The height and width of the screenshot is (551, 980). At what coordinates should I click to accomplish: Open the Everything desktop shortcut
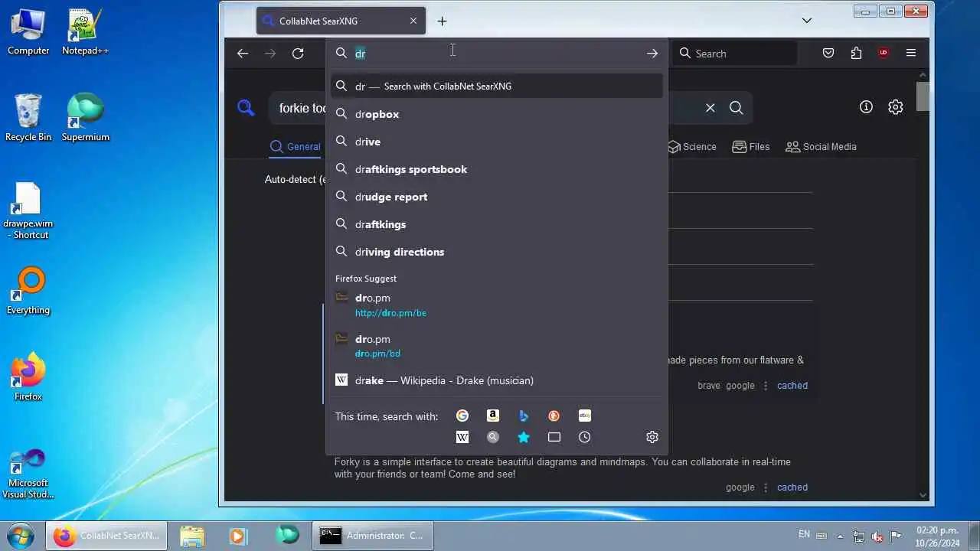coord(28,291)
